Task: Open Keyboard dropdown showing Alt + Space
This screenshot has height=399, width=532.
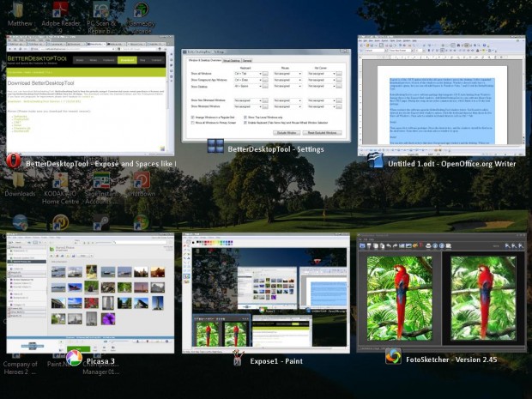Action: 248,86
